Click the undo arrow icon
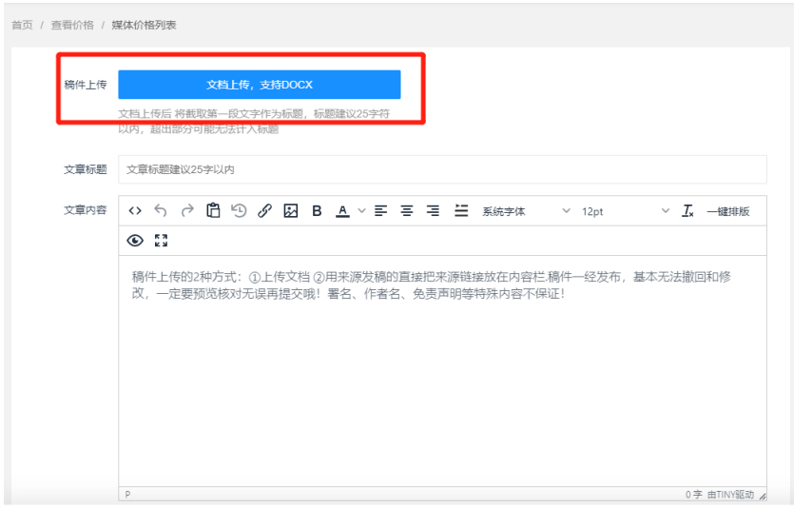812x528 pixels. point(161,211)
